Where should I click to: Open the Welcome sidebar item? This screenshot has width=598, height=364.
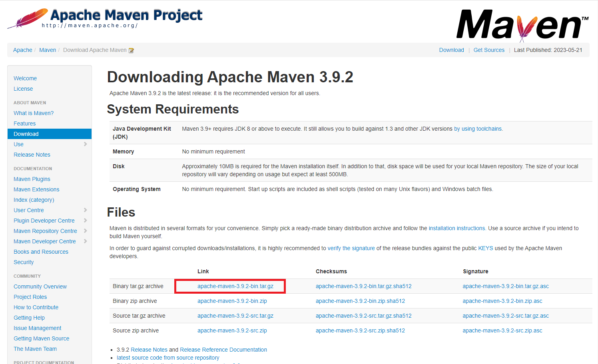pyautogui.click(x=25, y=78)
